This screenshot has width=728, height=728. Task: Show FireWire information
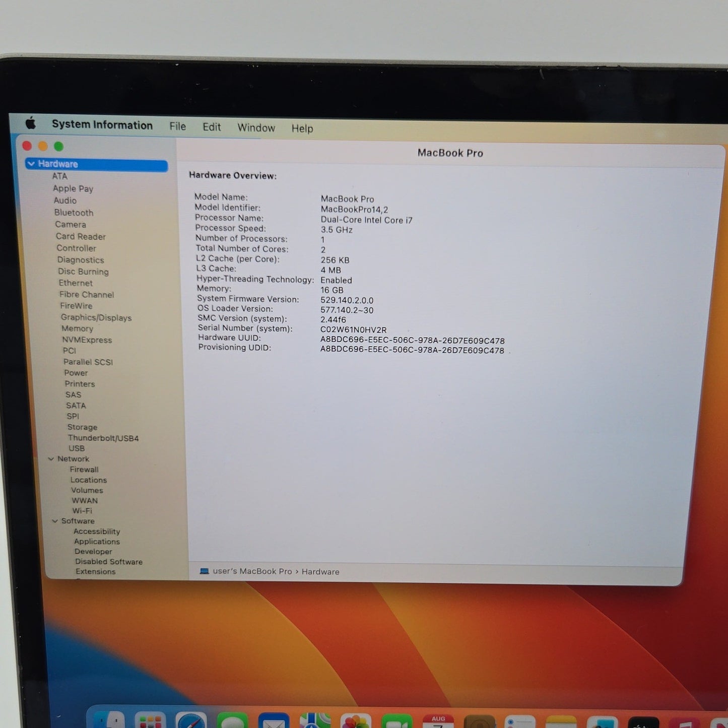click(x=76, y=306)
